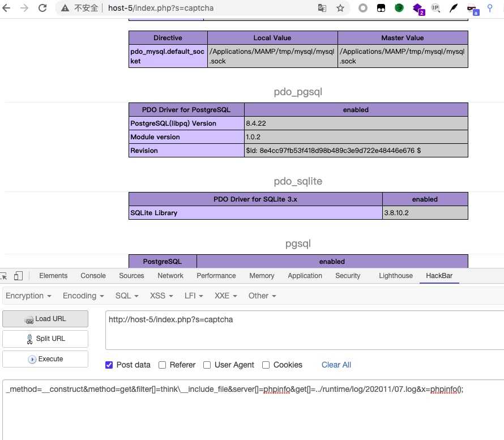Select the Module version value 1.0.2
The image size is (504, 440).
tap(253, 137)
